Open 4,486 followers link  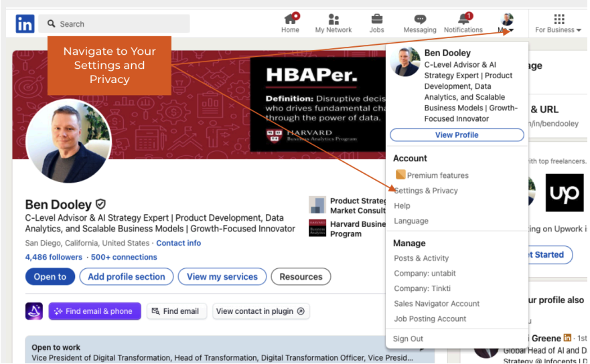(x=54, y=257)
